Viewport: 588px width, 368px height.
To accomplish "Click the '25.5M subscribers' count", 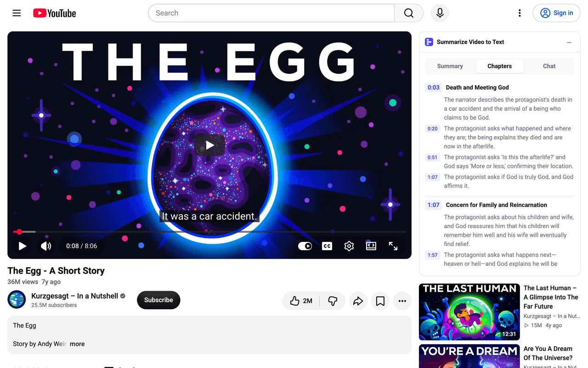I will point(54,305).
